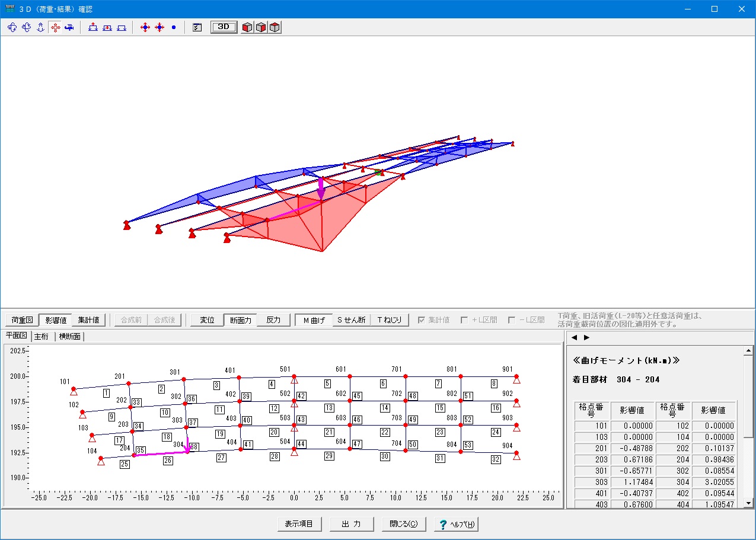The image size is (756, 540).
Task: Open the 主桁 main girder tab
Action: 42,337
